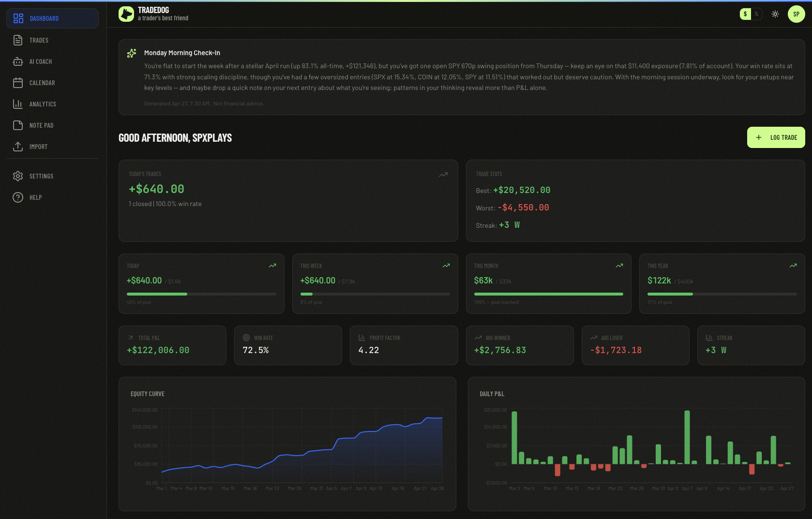The image size is (812, 519).
Task: Click the +$2,756.83 avg winner value
Action: pyautogui.click(x=500, y=350)
